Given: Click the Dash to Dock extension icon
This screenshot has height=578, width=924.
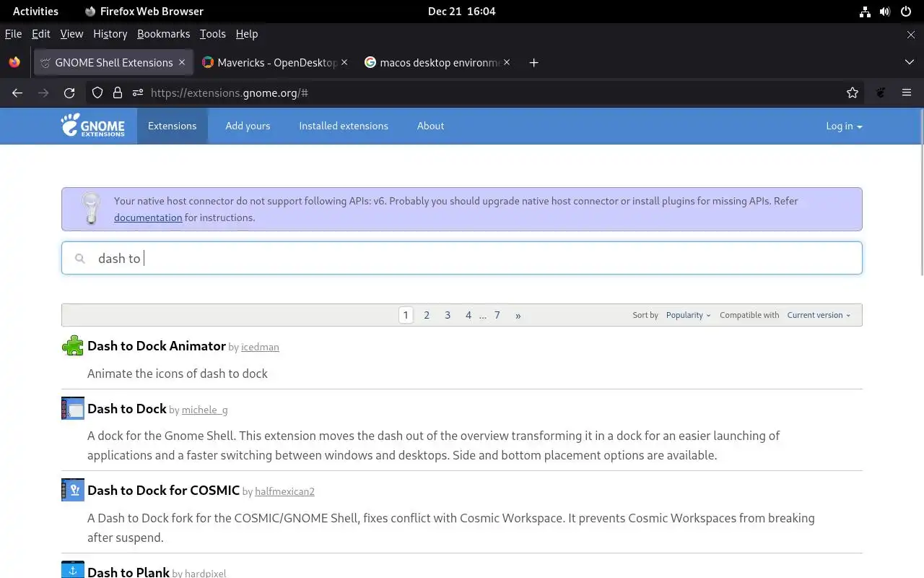Looking at the screenshot, I should [x=73, y=408].
